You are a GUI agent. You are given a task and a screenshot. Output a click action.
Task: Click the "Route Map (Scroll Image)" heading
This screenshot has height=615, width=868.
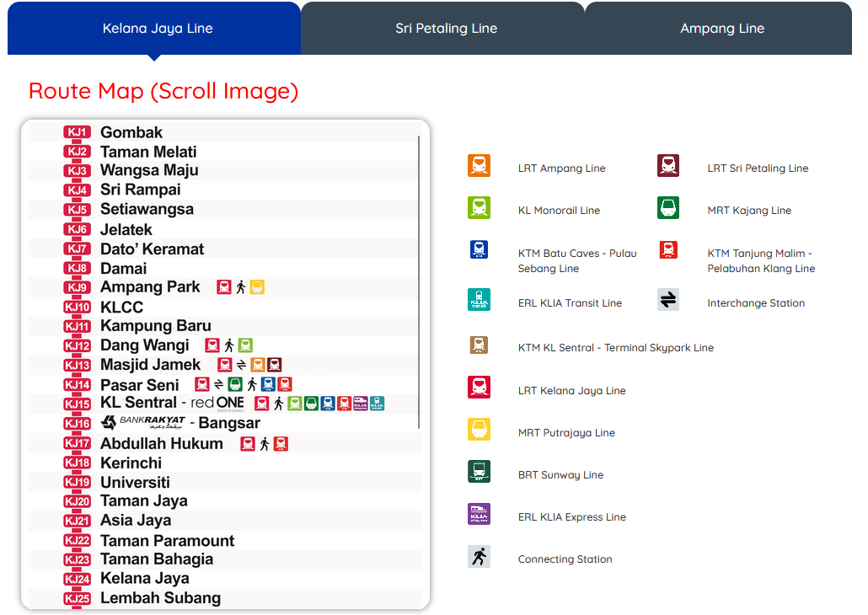(163, 91)
